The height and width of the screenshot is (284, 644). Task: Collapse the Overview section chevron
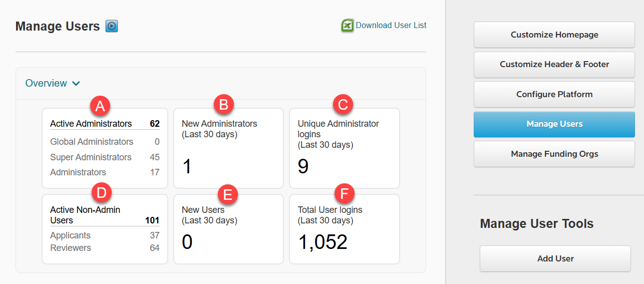coord(76,84)
